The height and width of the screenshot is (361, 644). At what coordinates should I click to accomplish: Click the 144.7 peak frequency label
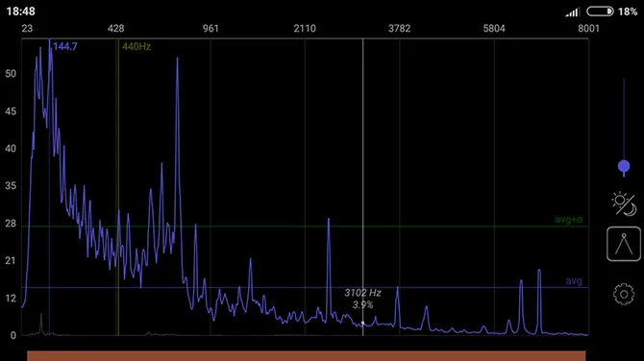(65, 46)
